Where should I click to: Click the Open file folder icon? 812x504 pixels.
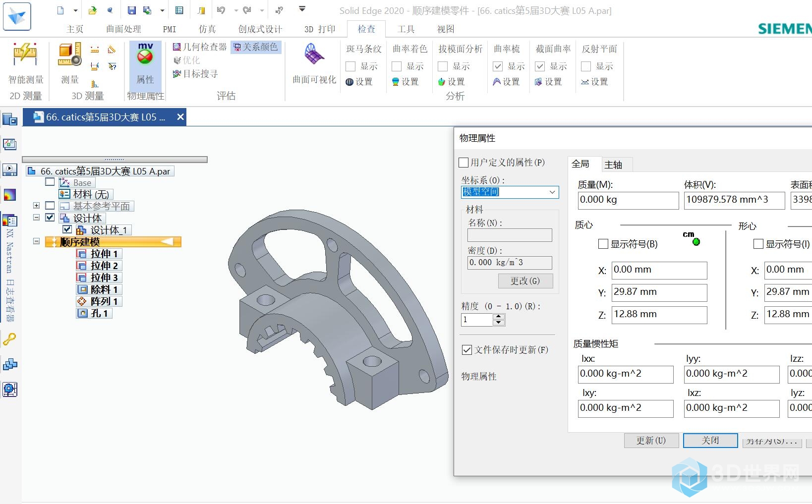click(x=93, y=10)
